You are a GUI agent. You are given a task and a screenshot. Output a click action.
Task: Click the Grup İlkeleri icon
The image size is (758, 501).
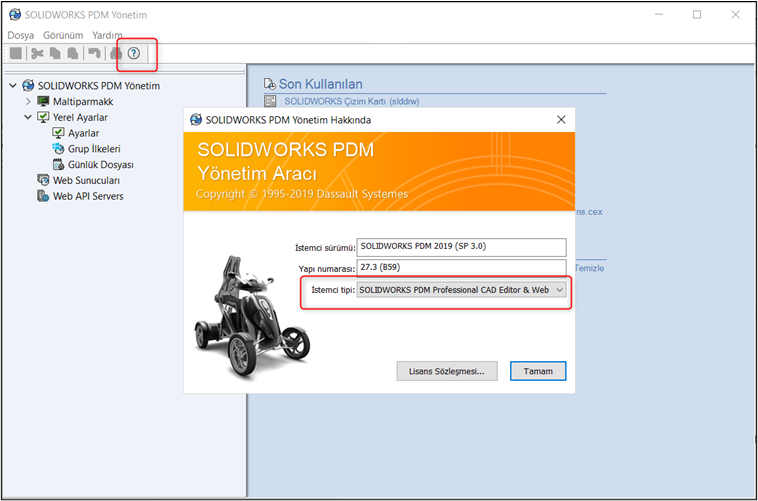click(x=58, y=148)
